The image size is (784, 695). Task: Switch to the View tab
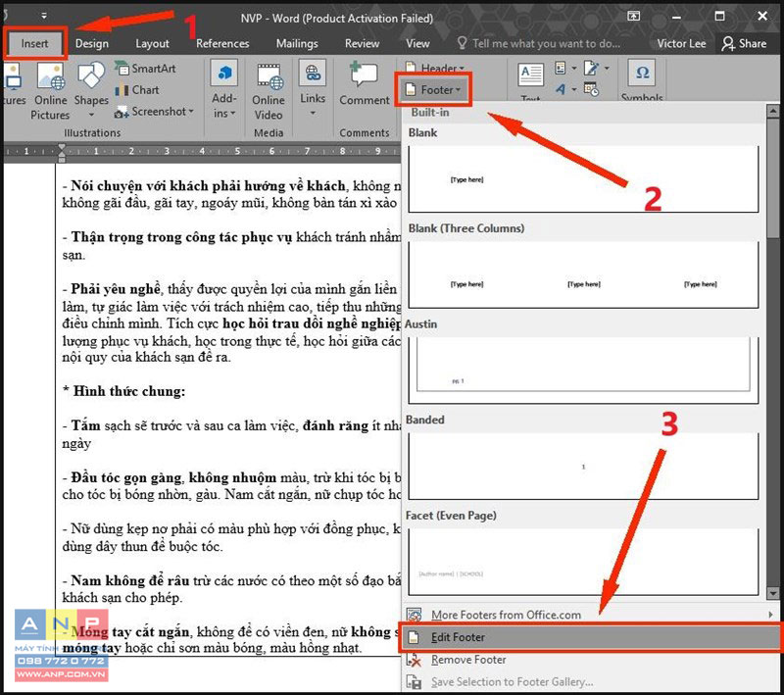[x=417, y=43]
